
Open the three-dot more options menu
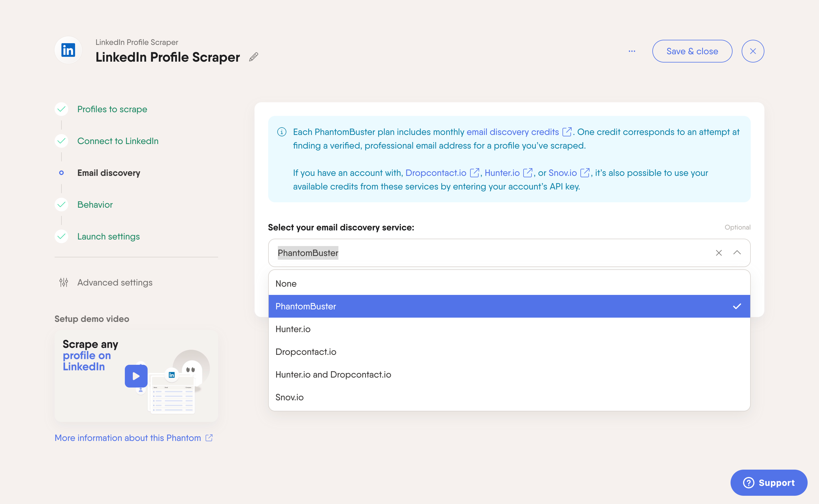click(x=632, y=51)
